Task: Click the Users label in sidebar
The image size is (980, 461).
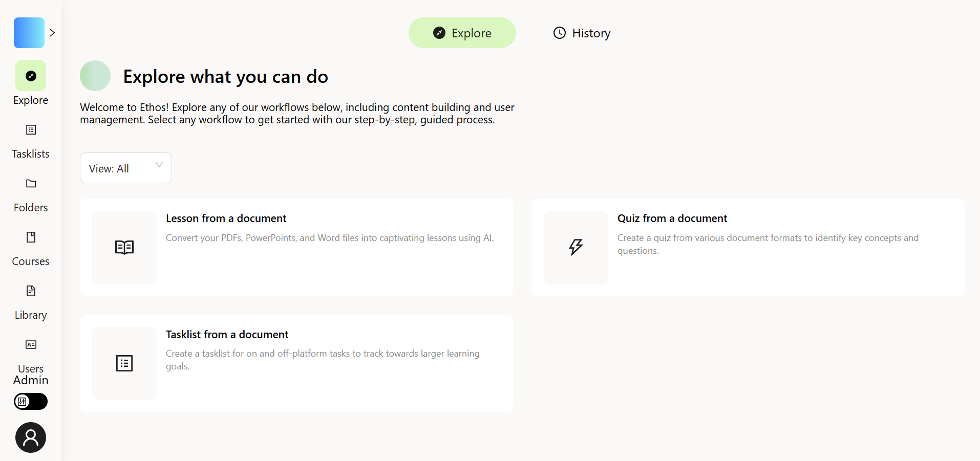Action: (x=31, y=369)
